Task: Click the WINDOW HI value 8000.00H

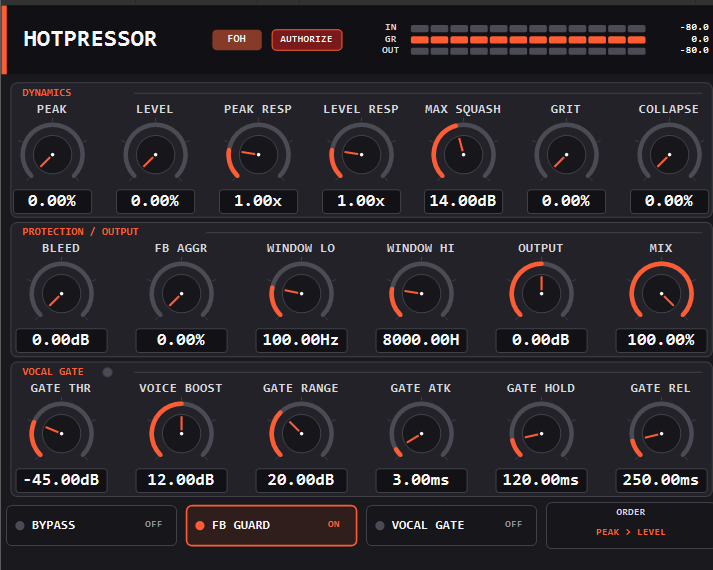Action: click(421, 340)
